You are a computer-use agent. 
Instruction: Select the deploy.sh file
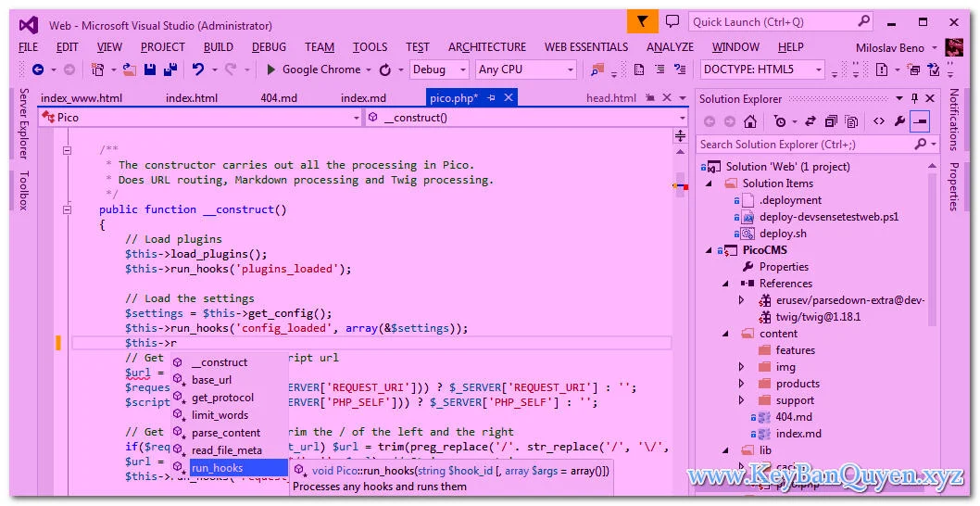point(783,234)
